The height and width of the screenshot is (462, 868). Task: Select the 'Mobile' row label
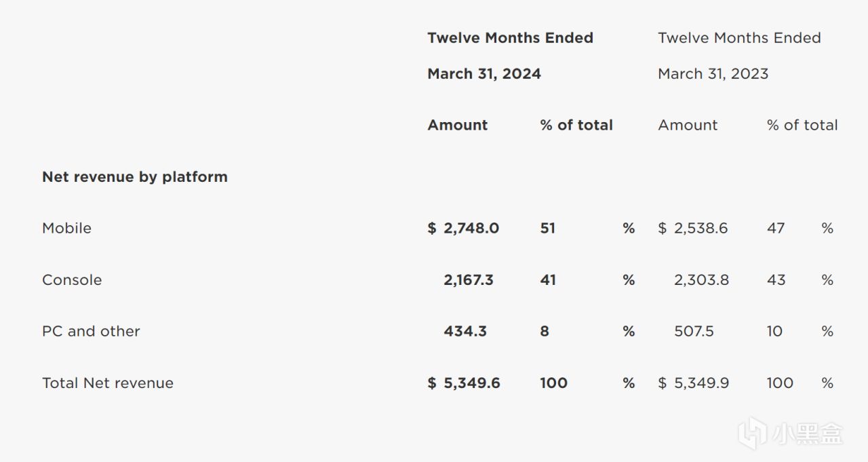click(66, 229)
